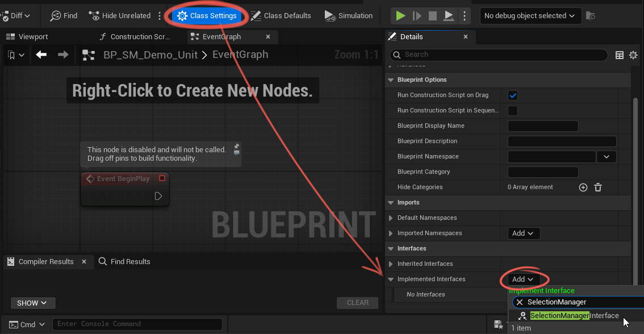
Task: Switch to the Viewport tab
Action: 27,37
